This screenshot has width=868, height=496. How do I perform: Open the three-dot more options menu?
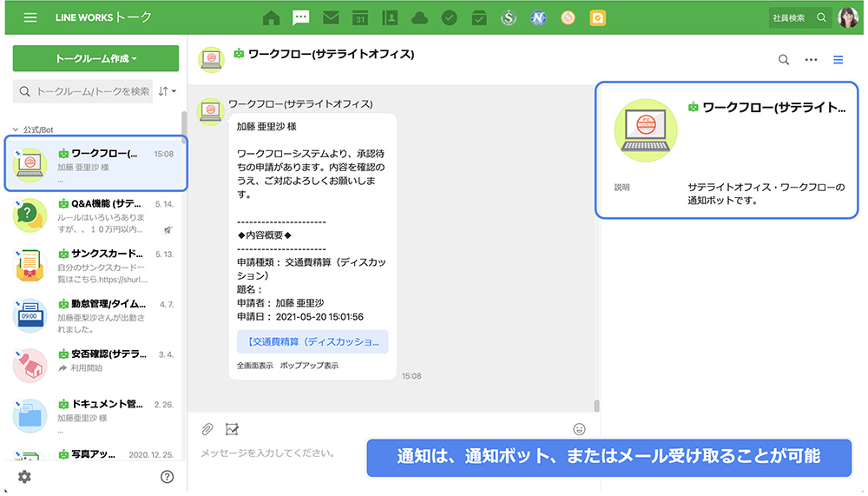(x=811, y=59)
